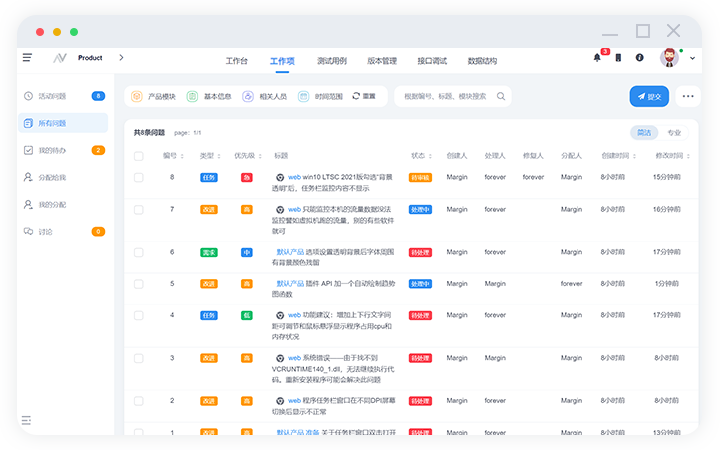The width and height of the screenshot is (720, 450).
Task: Click the blue 提交 submit button
Action: tap(649, 97)
